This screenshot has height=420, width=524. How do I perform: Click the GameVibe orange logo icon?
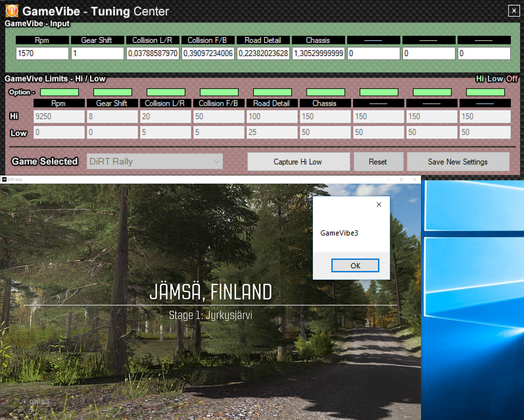tap(12, 11)
